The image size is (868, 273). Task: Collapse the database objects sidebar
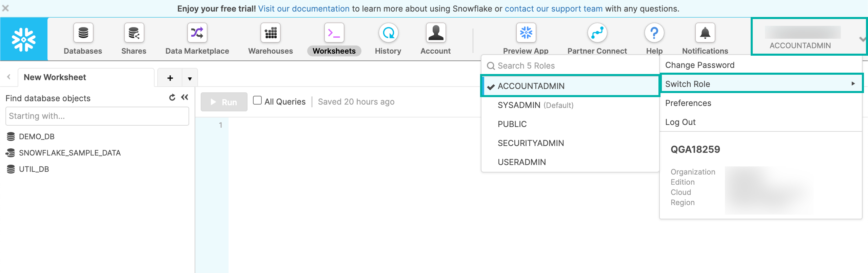coord(185,98)
